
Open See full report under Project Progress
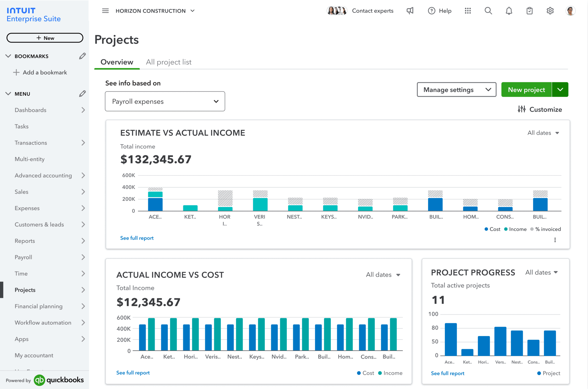click(447, 373)
